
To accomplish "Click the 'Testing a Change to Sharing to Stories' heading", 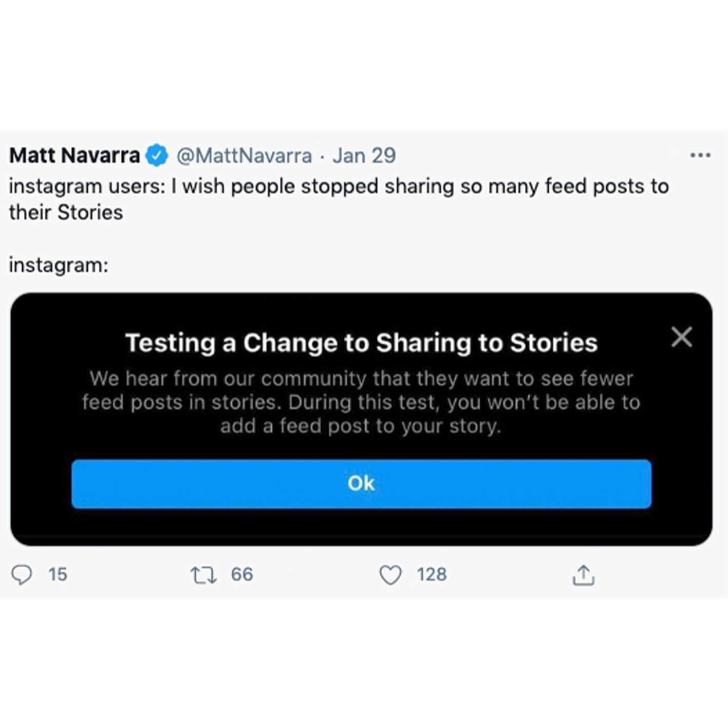I will click(x=361, y=343).
